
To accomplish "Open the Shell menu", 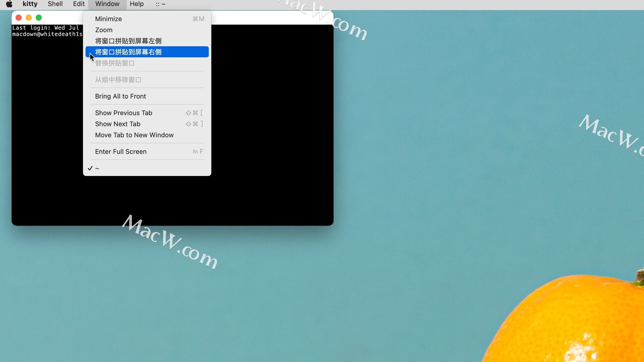I will point(55,4).
